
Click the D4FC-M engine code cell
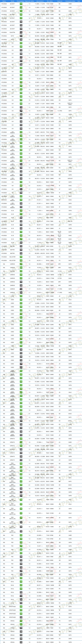pos(70,221)
